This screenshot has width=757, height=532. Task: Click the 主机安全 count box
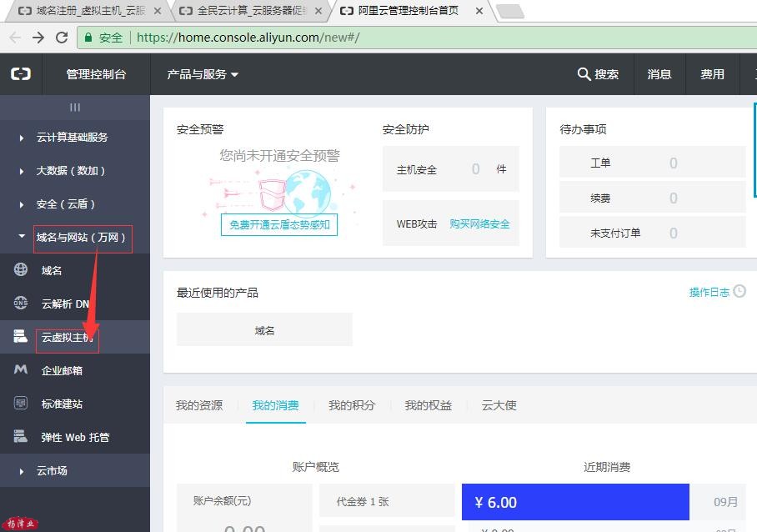451,169
